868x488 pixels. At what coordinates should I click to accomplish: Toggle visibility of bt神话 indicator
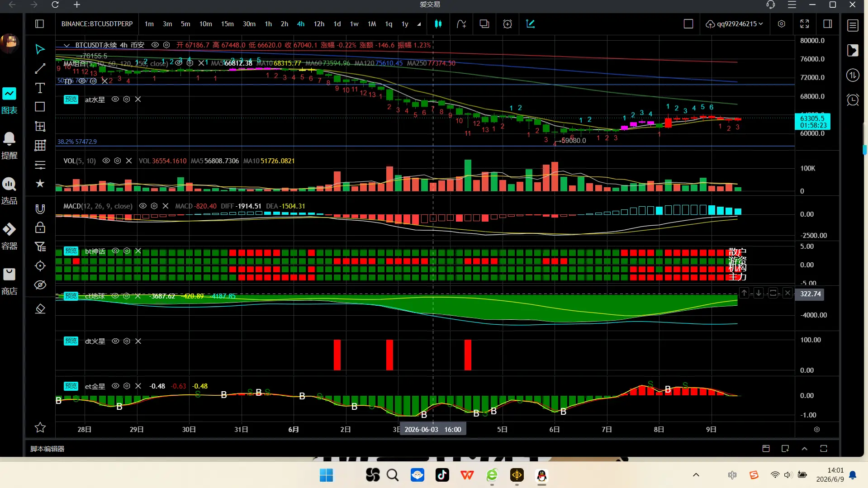pyautogui.click(x=115, y=251)
